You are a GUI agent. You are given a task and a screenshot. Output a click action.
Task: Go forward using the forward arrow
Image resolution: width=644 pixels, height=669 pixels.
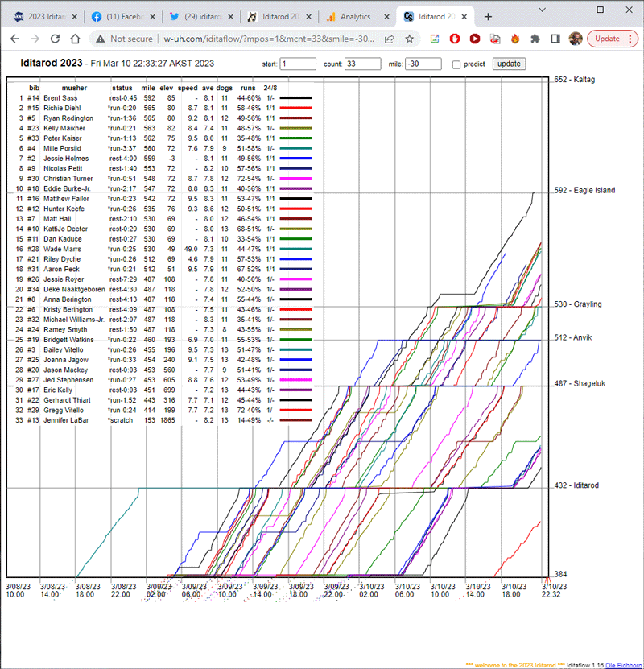35,39
